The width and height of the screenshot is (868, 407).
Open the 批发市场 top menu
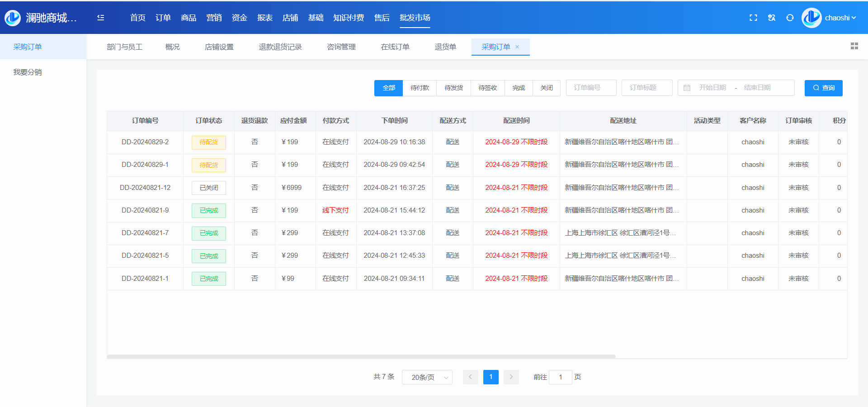415,18
